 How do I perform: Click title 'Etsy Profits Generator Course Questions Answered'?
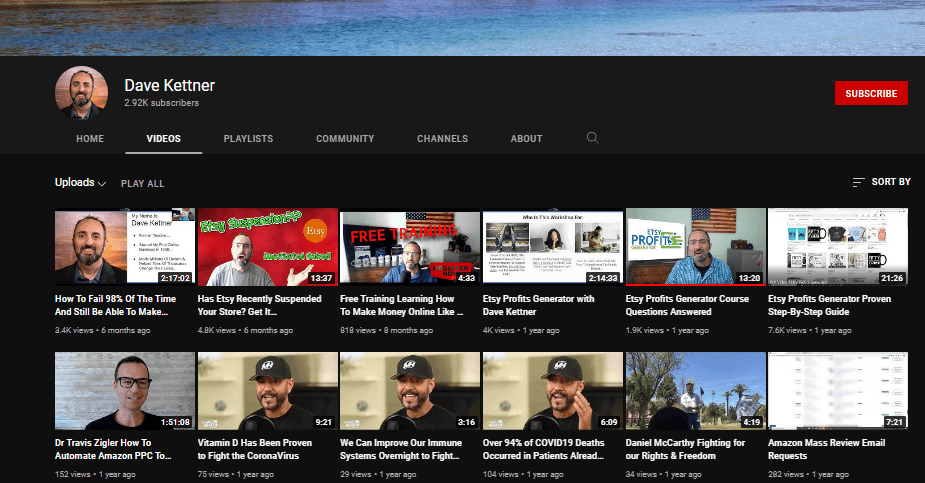[687, 305]
